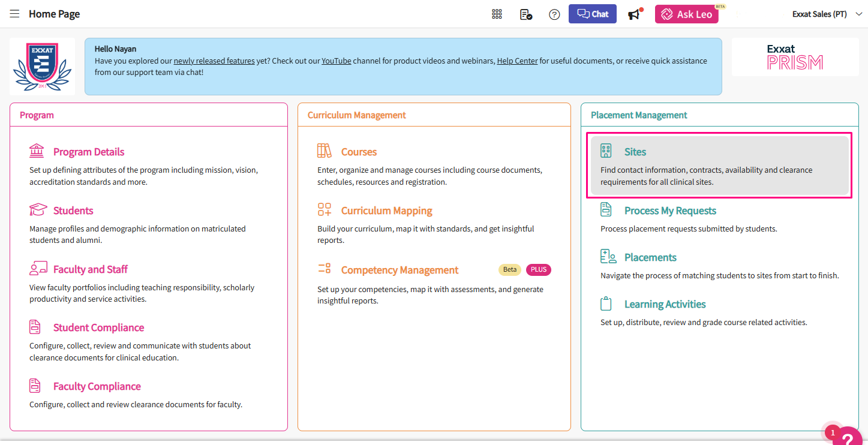Click the Exxat Prism logo
This screenshot has width=868, height=445.
795,57
